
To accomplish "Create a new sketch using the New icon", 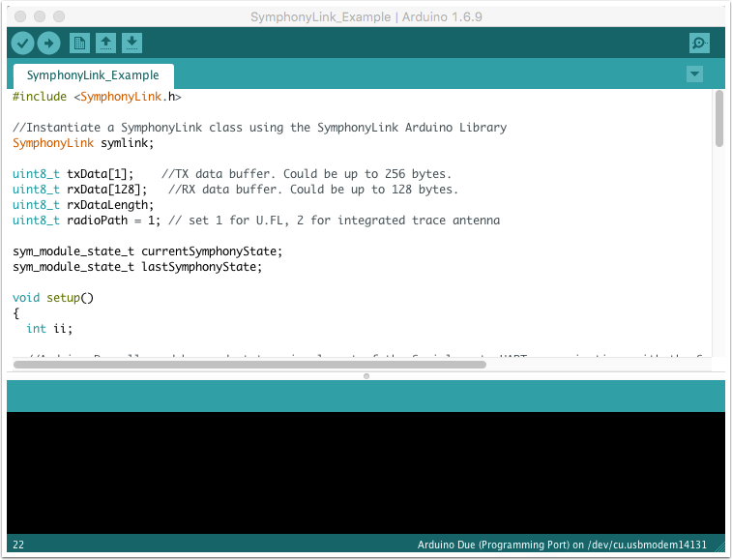I will (x=79, y=43).
